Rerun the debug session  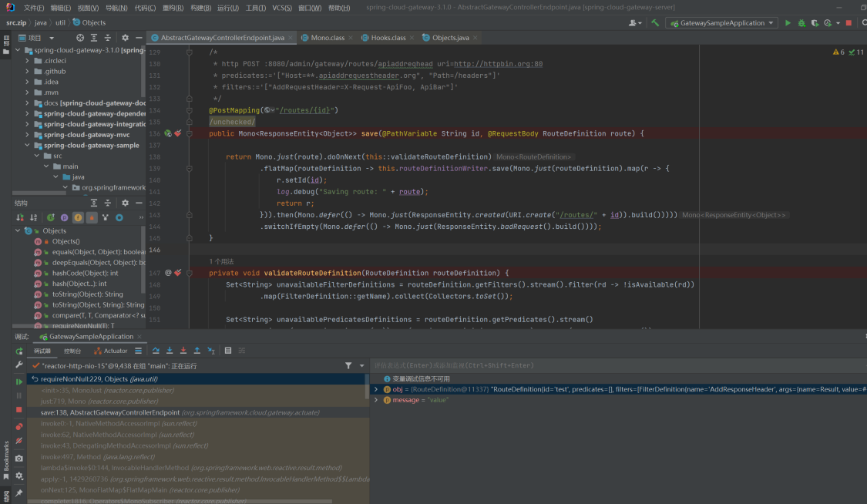click(19, 351)
